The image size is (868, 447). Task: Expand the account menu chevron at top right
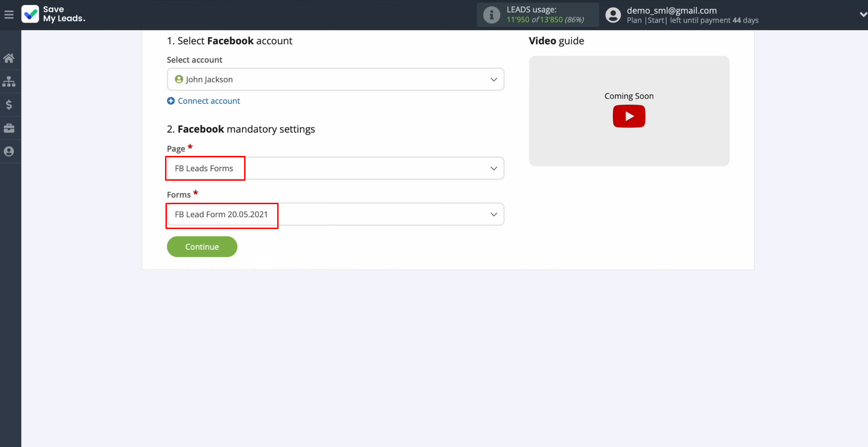pos(863,15)
